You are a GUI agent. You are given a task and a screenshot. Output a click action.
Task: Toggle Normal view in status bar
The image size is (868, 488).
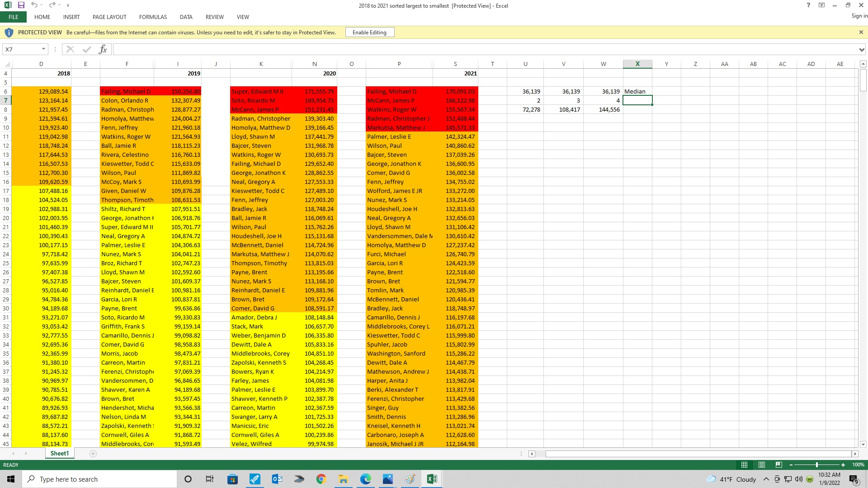(x=744, y=465)
